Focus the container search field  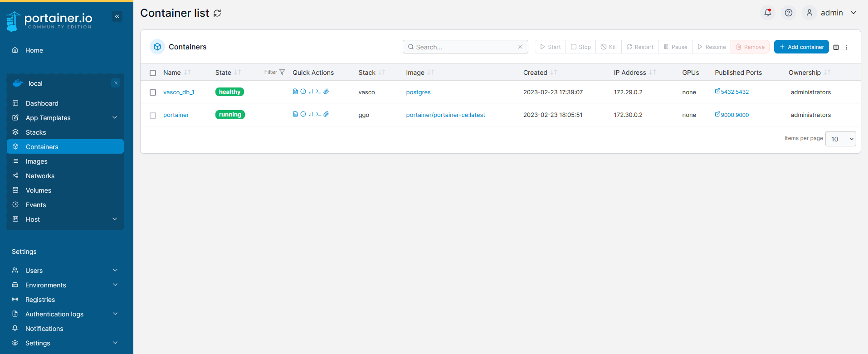(465, 47)
